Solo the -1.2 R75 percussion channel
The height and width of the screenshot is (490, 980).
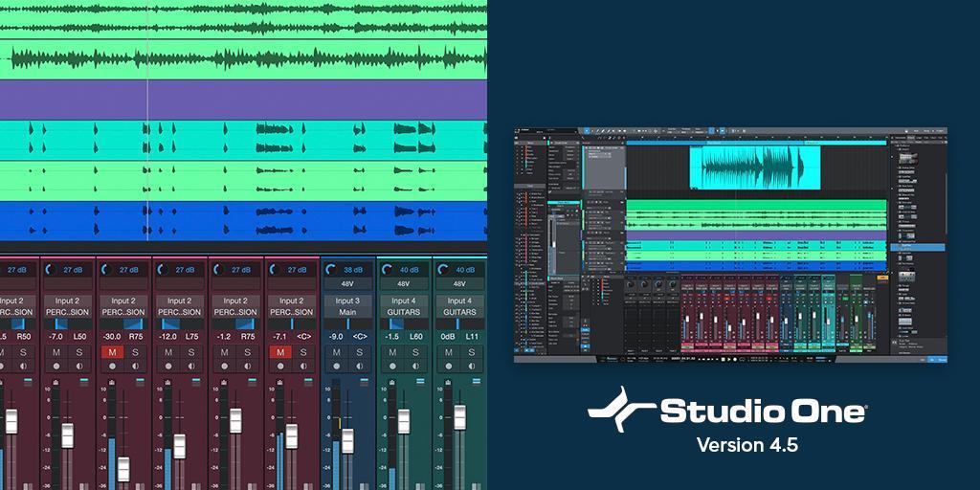pyautogui.click(x=248, y=352)
